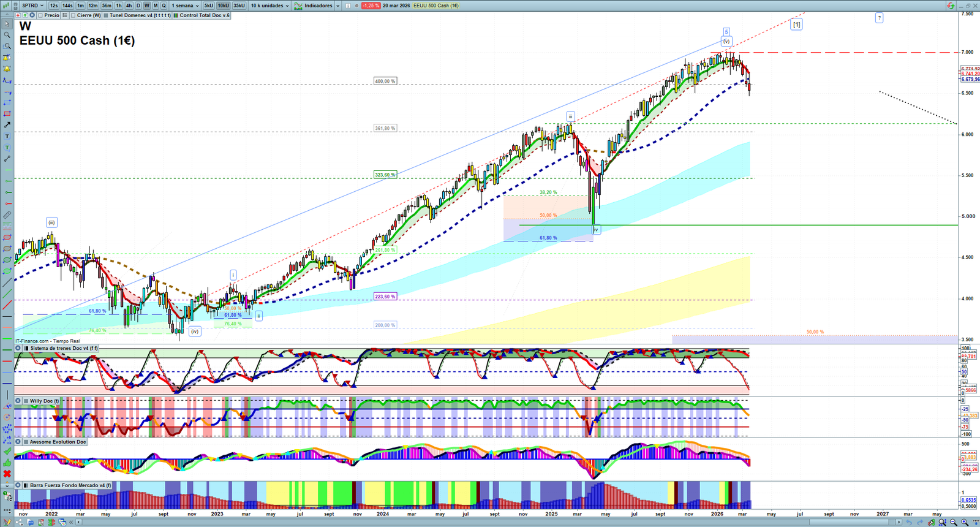Click the alert bell icon in left toolbar
980x527 pixels.
7,69
